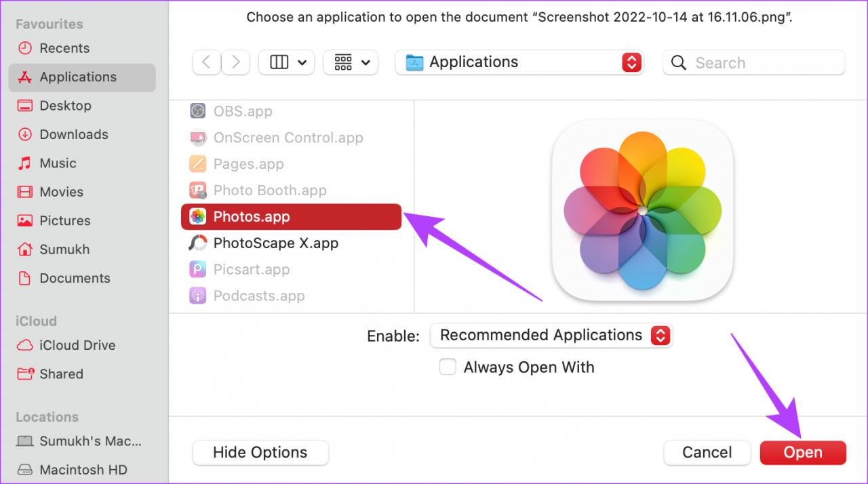Click the Hide Options button

pos(260,452)
